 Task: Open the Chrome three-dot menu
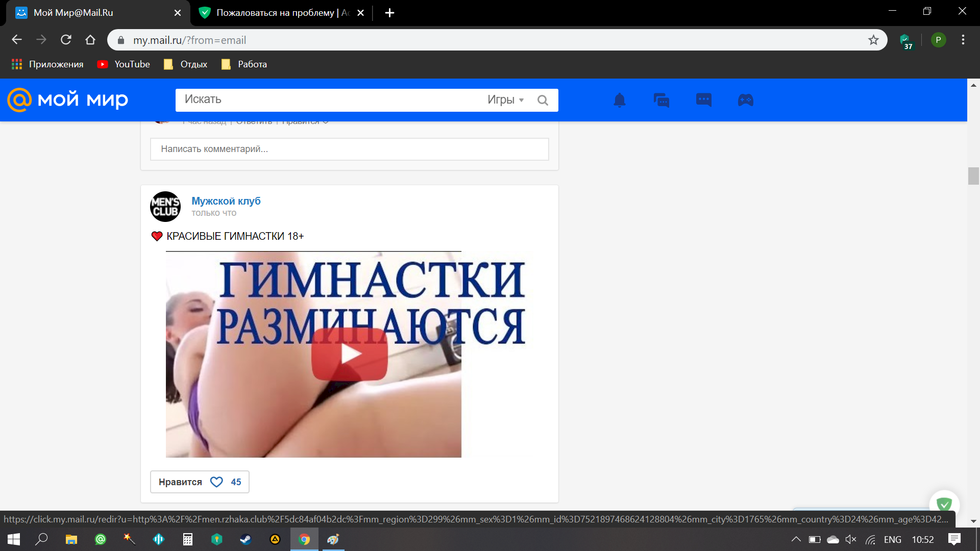point(963,40)
